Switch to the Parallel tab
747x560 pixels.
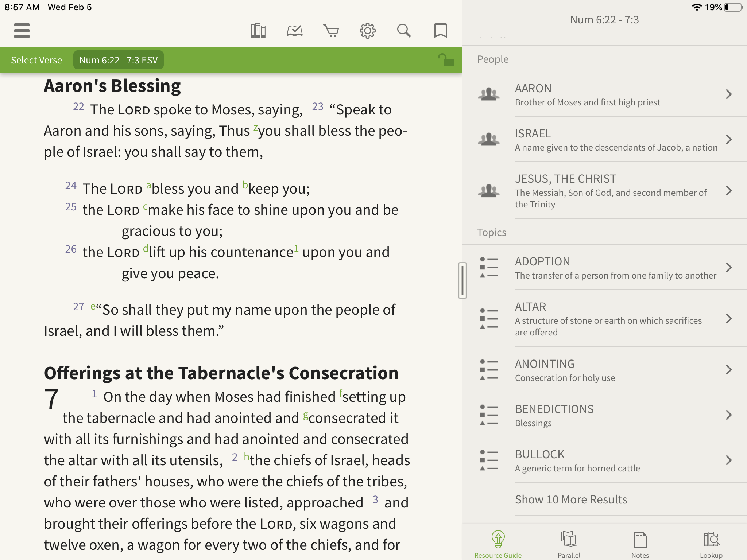(569, 544)
